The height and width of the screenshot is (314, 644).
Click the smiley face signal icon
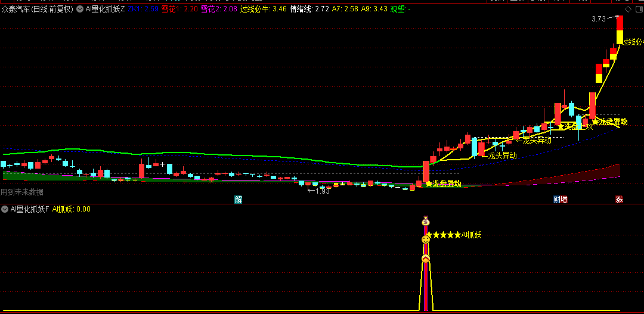pos(426,240)
